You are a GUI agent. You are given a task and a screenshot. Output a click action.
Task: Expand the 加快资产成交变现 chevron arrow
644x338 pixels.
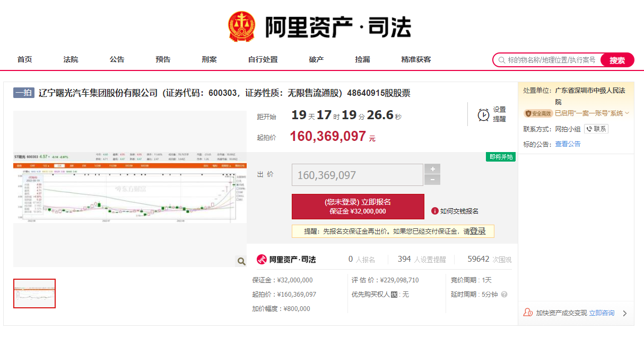624,313
